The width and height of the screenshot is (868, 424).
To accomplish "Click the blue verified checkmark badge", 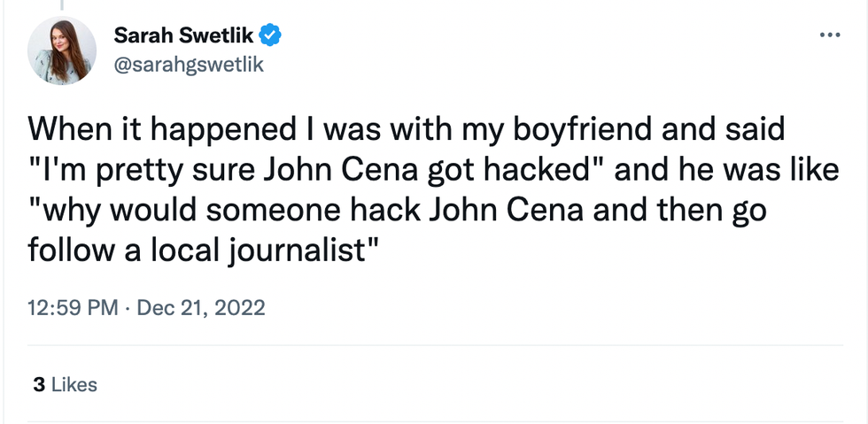I will (x=273, y=36).
